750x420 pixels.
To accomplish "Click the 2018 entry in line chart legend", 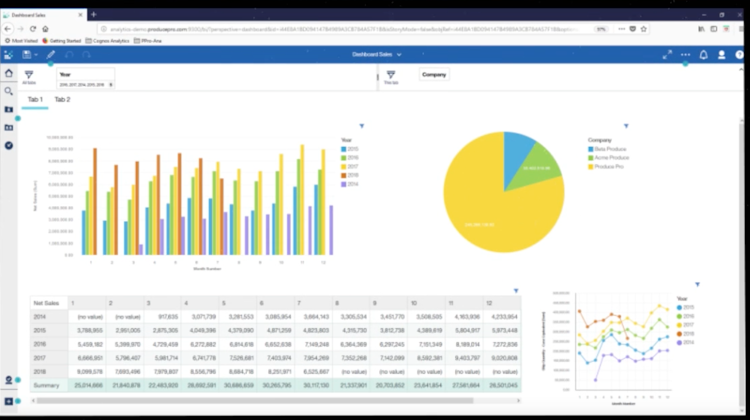I will 685,334.
